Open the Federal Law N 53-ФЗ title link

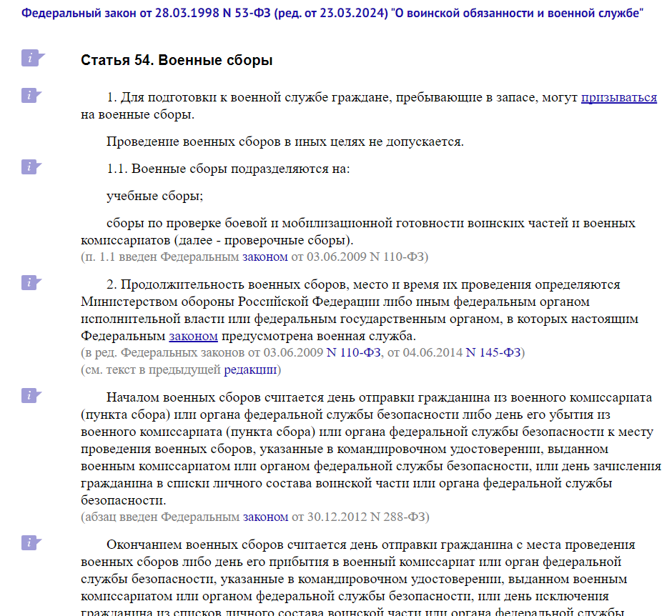click(332, 13)
